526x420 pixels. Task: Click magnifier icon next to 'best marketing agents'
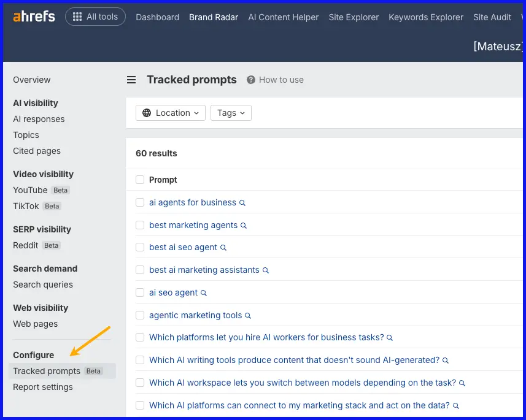244,226
